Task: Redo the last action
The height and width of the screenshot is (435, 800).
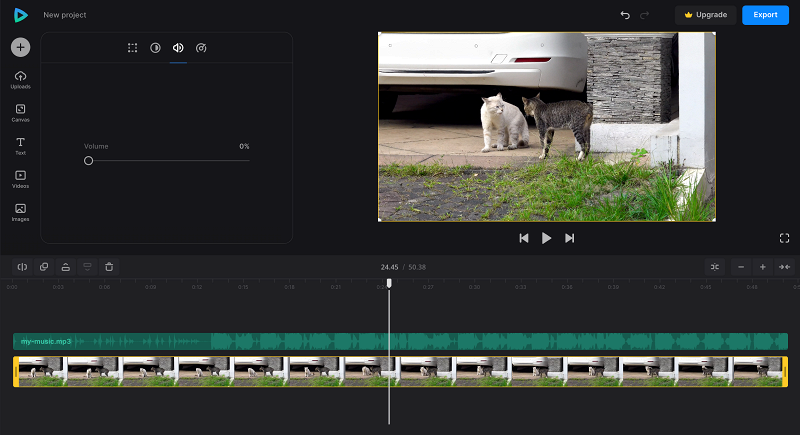Action: point(644,15)
